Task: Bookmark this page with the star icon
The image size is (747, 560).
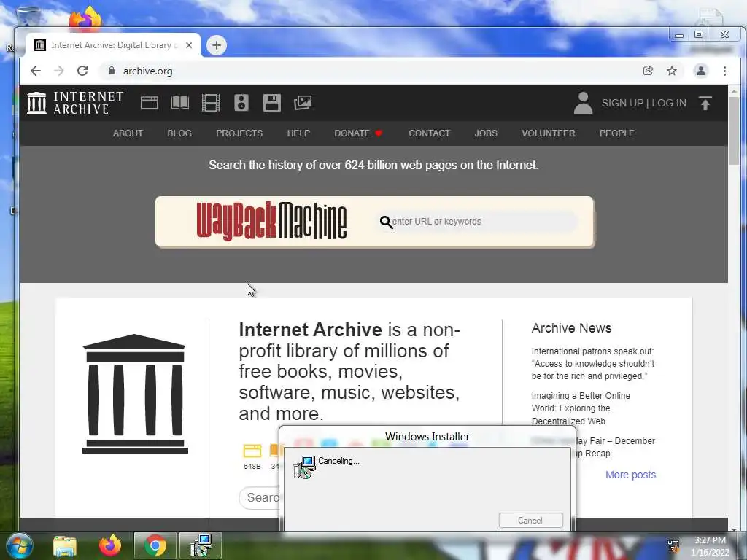Action: pos(672,71)
